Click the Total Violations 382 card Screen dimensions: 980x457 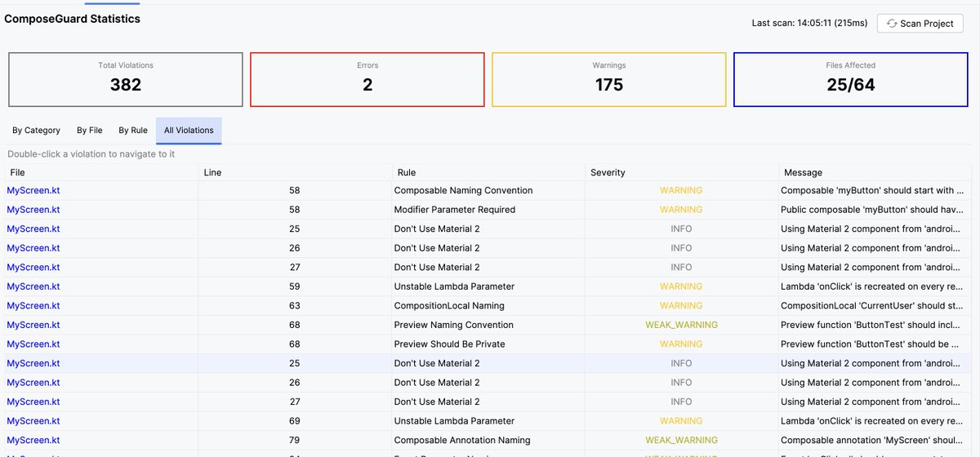click(126, 79)
